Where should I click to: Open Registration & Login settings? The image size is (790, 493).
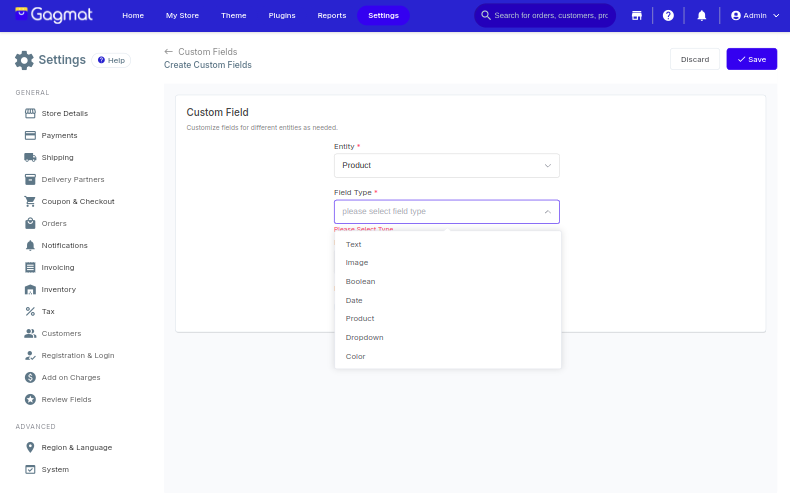tap(78, 356)
